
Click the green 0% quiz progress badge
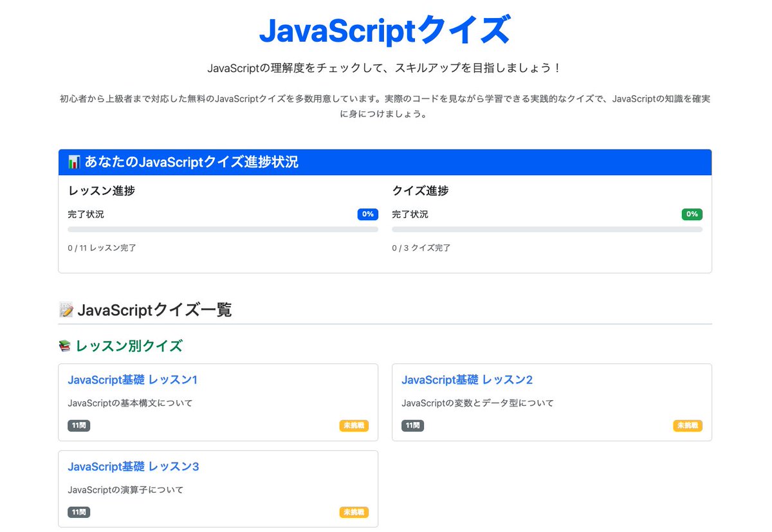click(692, 214)
